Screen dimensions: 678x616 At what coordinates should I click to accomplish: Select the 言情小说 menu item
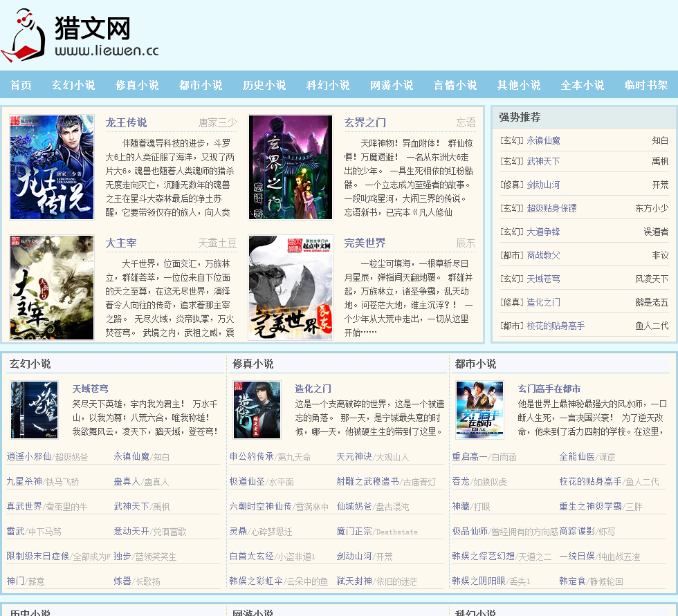coord(455,85)
